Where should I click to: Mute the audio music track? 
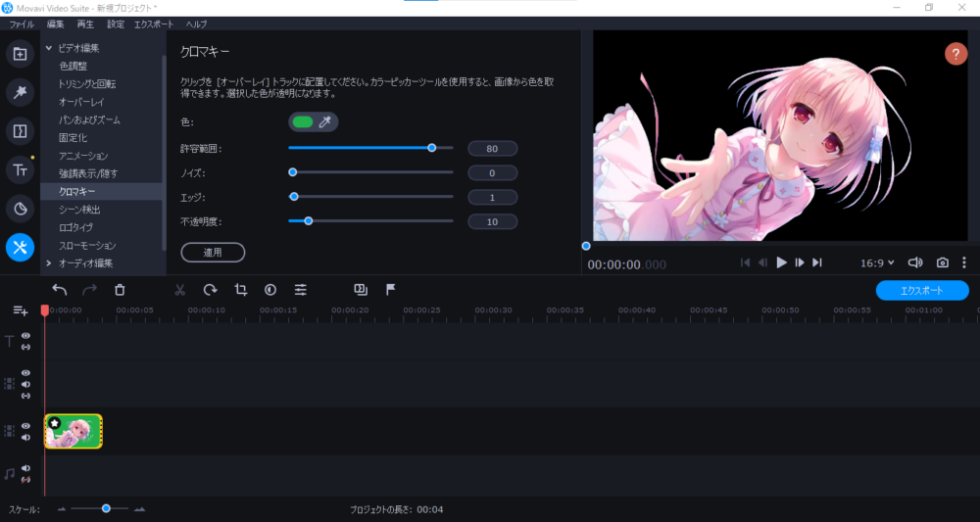[x=25, y=468]
